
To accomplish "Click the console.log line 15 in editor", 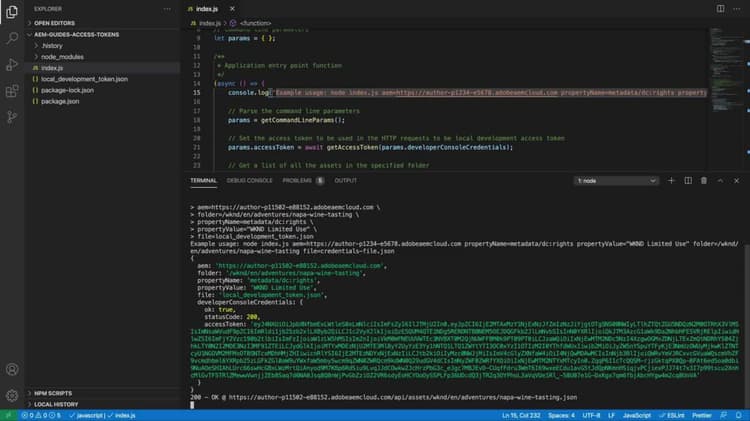I will [466, 92].
